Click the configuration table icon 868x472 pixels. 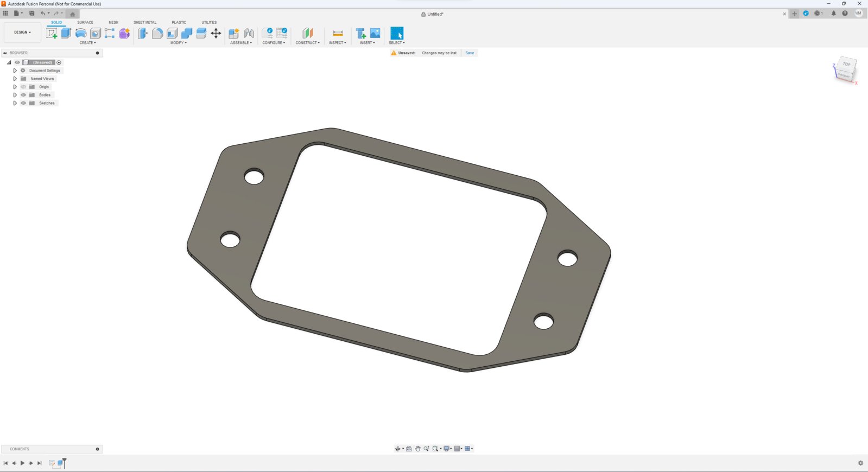click(x=282, y=33)
